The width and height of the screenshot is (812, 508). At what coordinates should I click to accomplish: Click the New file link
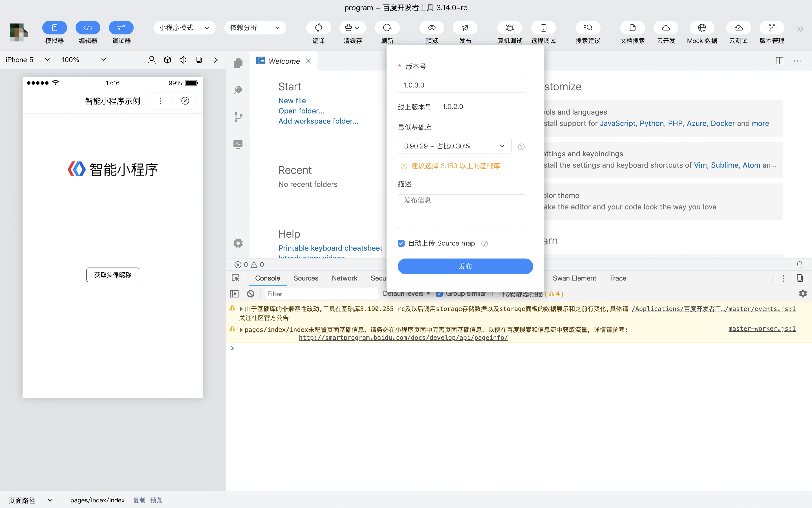(x=292, y=101)
